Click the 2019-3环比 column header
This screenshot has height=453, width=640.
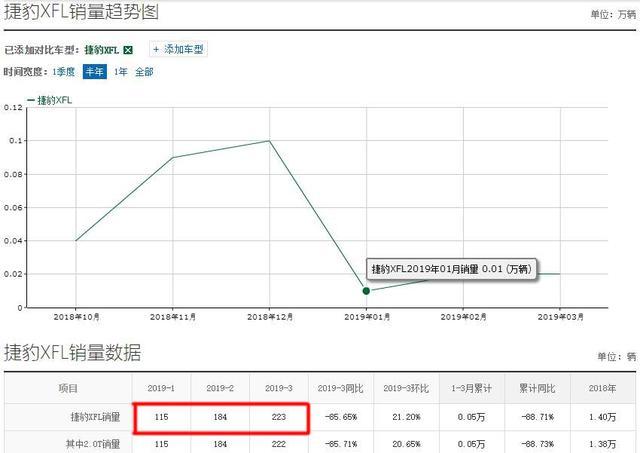point(406,388)
